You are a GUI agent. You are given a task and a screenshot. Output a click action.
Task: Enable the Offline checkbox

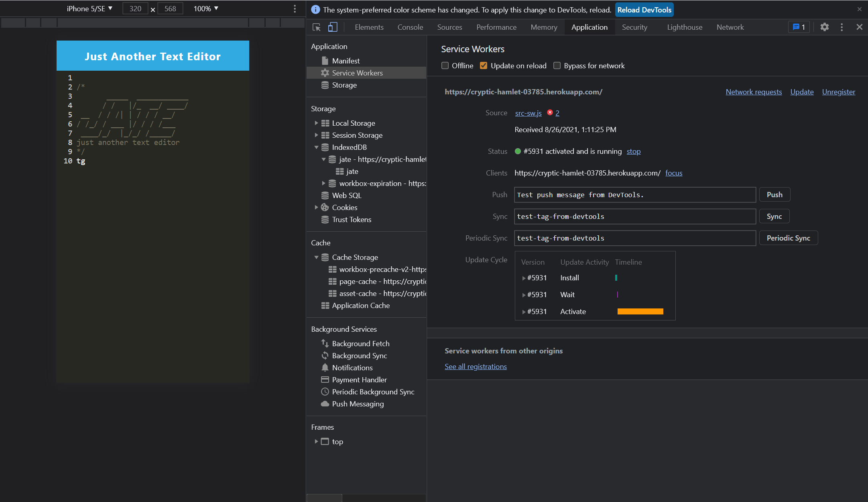445,65
